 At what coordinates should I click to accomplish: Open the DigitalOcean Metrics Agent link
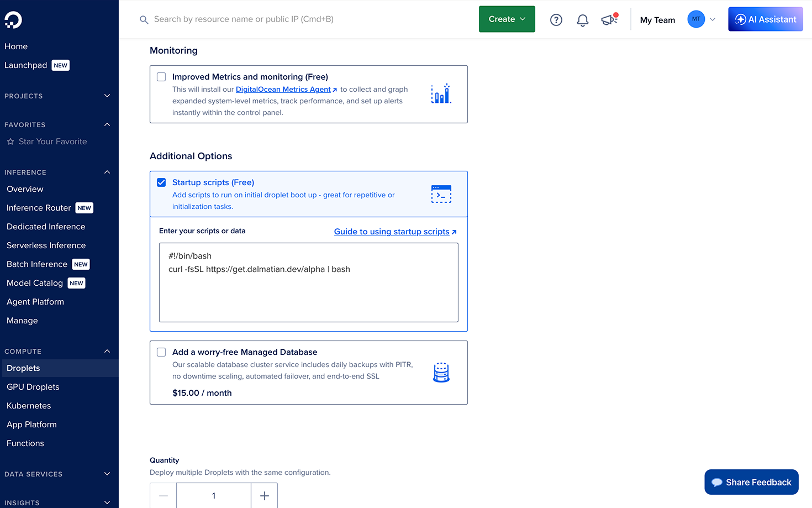(x=286, y=90)
